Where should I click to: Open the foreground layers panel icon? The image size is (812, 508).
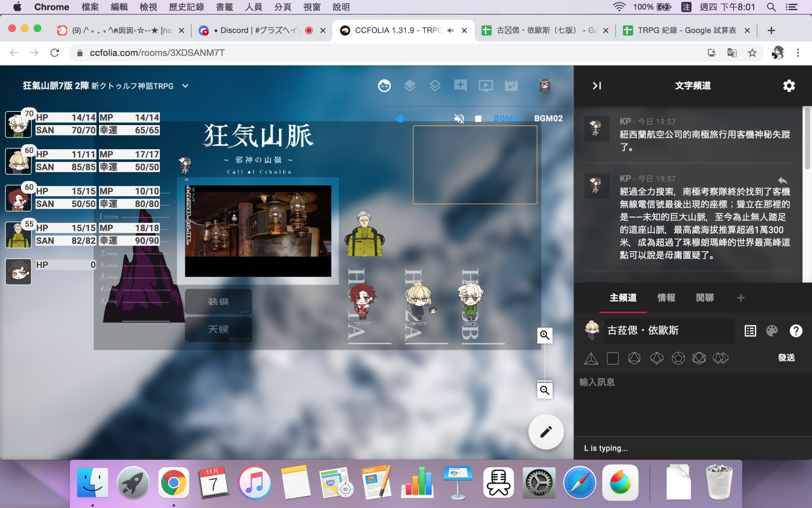coord(410,86)
